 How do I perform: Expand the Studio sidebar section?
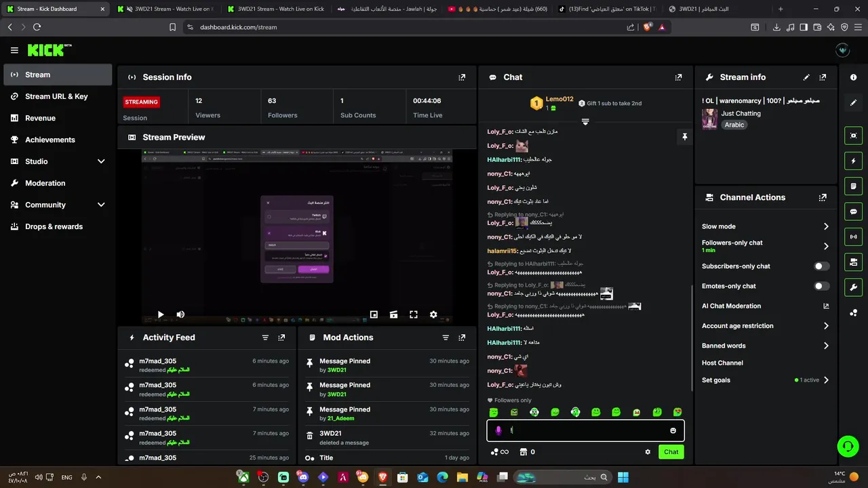point(101,161)
